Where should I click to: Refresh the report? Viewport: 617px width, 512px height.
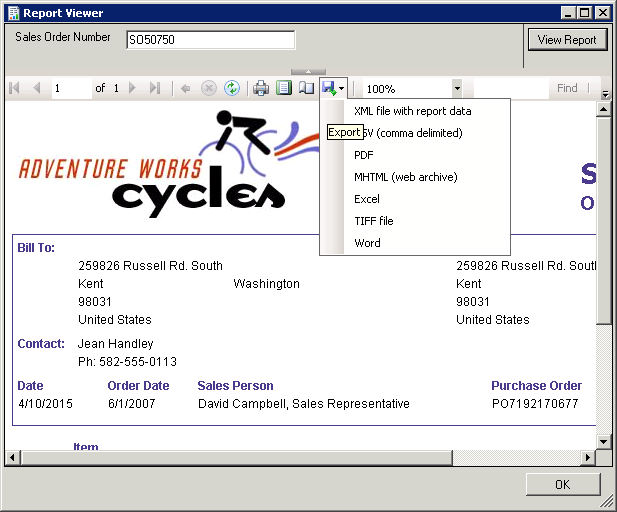232,88
